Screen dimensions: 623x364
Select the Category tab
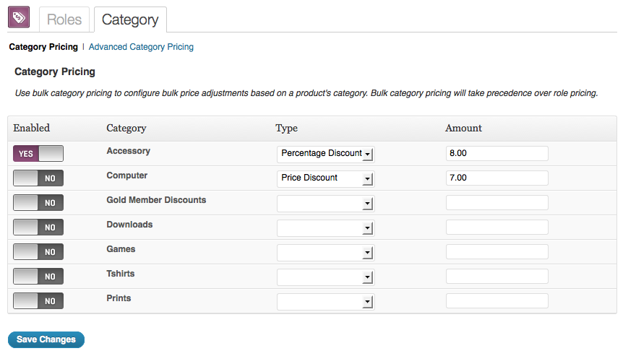tap(130, 19)
